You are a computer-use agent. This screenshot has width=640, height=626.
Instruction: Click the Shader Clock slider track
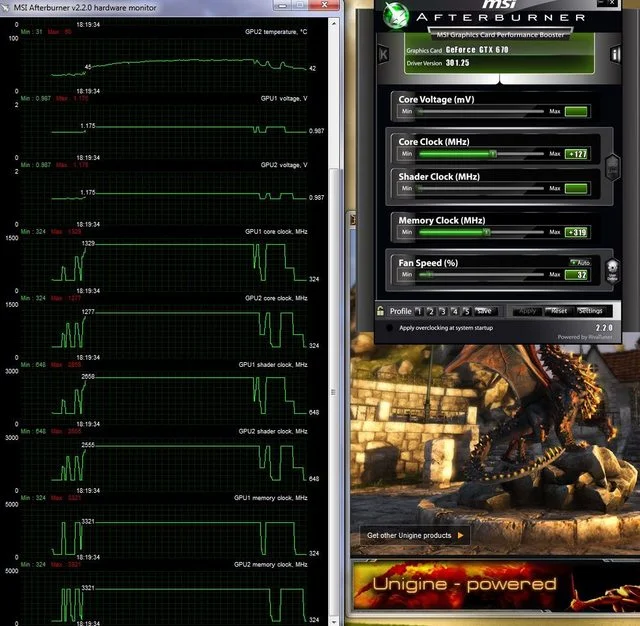click(x=481, y=189)
